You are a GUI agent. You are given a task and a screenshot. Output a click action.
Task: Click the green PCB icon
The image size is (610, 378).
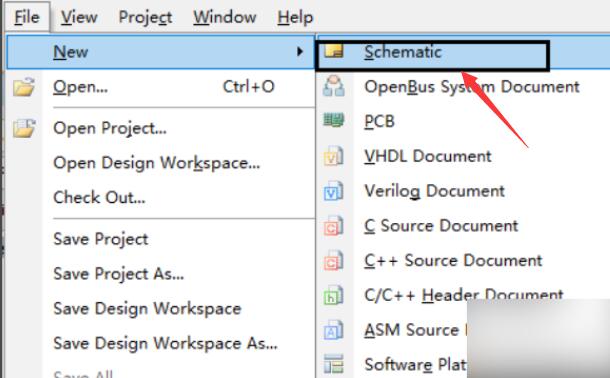click(334, 121)
